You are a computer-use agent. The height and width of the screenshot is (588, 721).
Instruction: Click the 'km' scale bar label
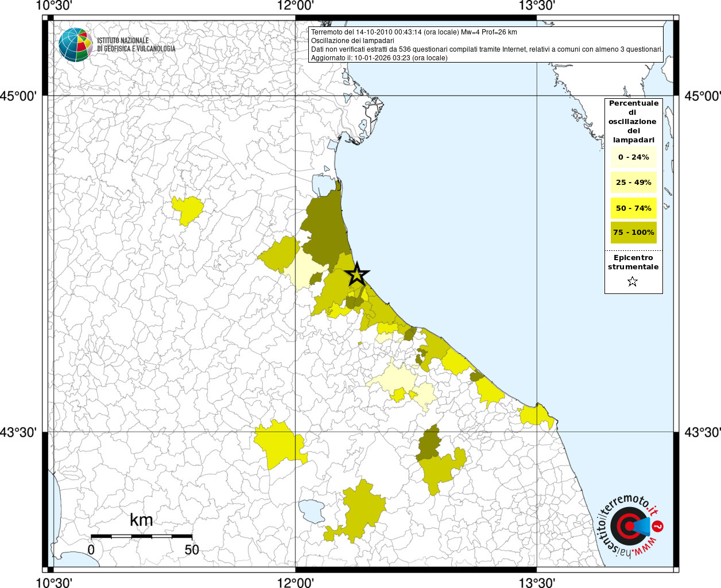tap(141, 520)
